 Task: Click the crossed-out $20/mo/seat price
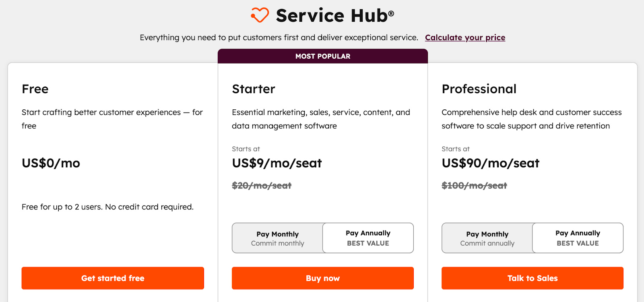tap(262, 185)
